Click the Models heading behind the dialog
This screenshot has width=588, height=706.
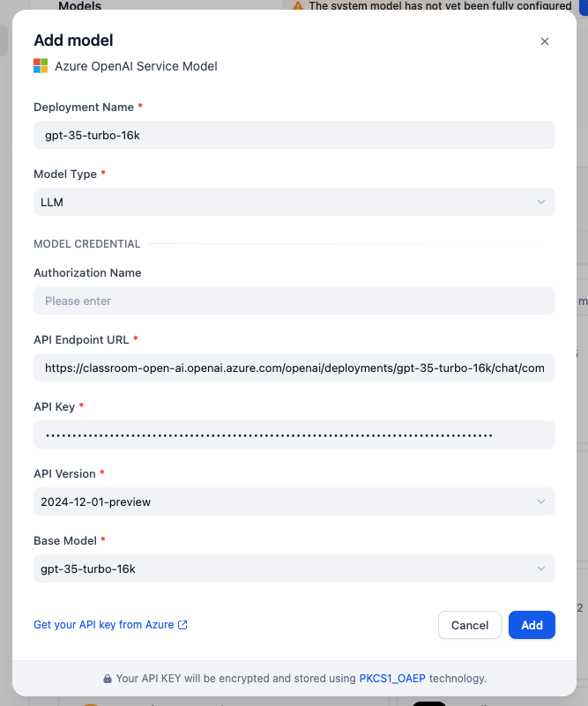pos(79,6)
